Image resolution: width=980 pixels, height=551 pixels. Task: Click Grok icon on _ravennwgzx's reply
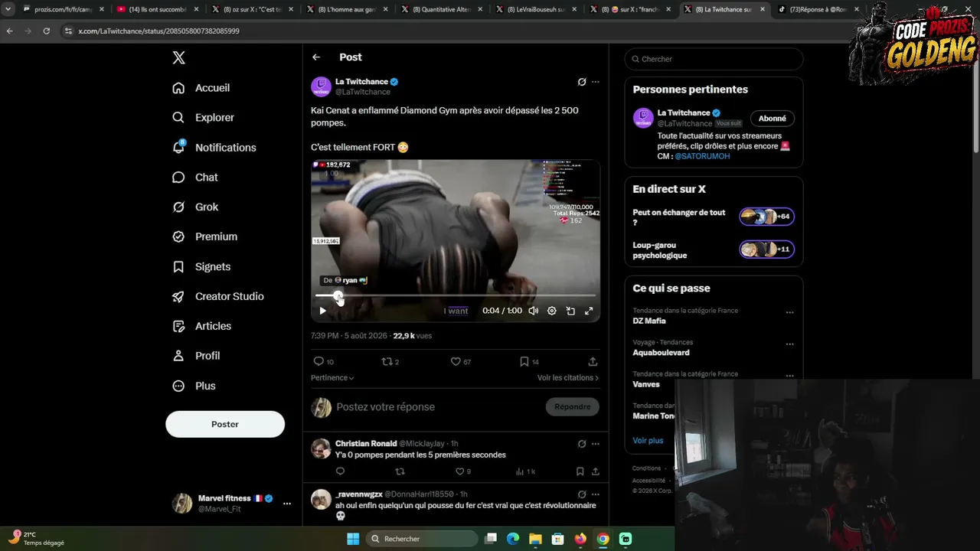pyautogui.click(x=582, y=494)
